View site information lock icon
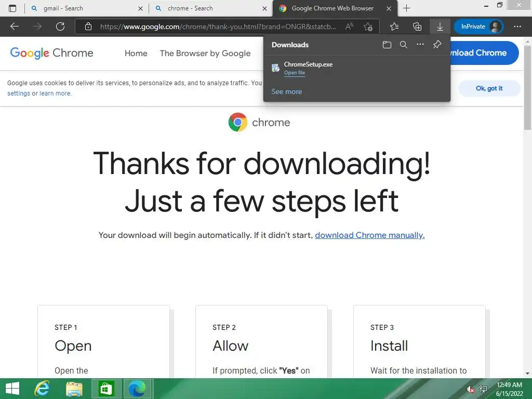The height and width of the screenshot is (399, 532). [x=88, y=26]
